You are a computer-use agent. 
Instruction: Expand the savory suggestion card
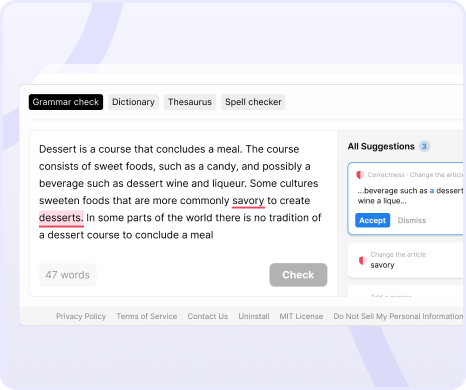coord(405,261)
